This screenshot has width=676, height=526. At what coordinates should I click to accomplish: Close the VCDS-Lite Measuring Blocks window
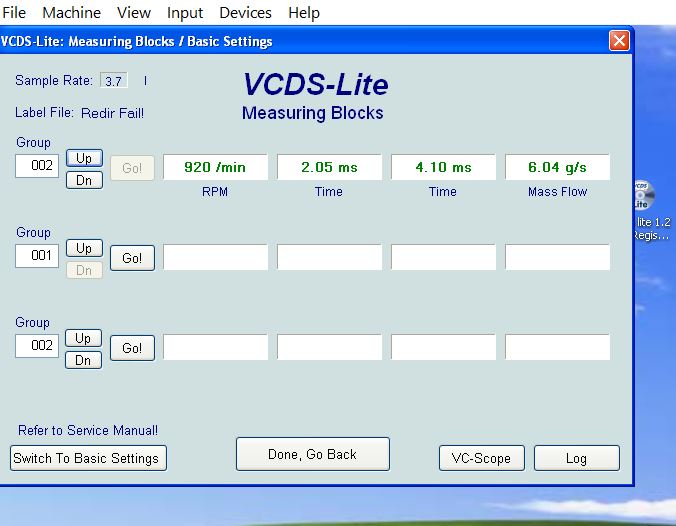coord(619,41)
